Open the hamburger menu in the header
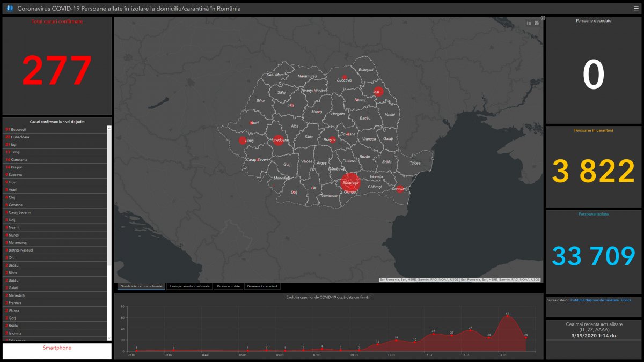644x362 pixels. pyautogui.click(x=636, y=9)
